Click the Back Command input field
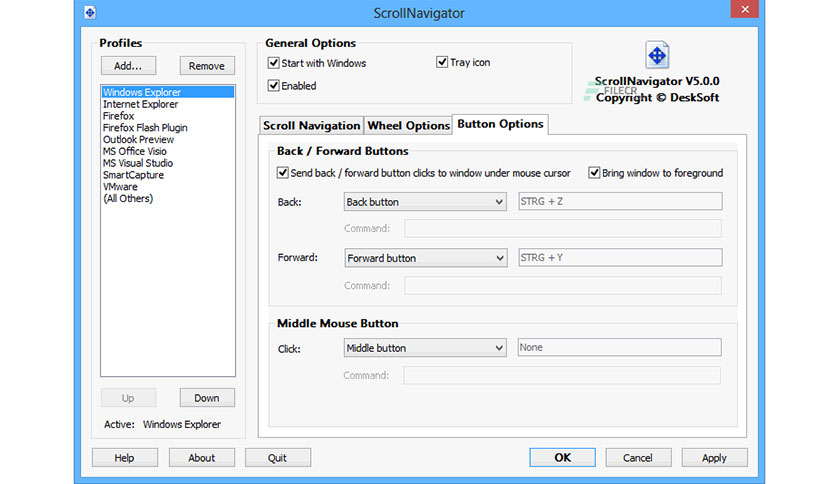836x484 pixels. (562, 228)
